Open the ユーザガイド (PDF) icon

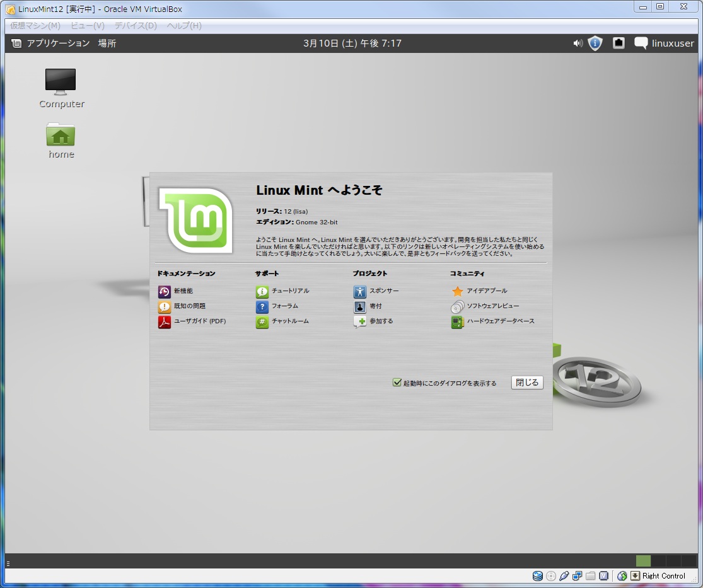pos(165,322)
